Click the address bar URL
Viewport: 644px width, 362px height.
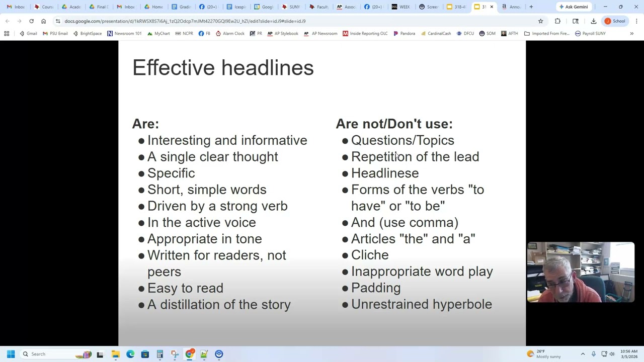click(185, 21)
